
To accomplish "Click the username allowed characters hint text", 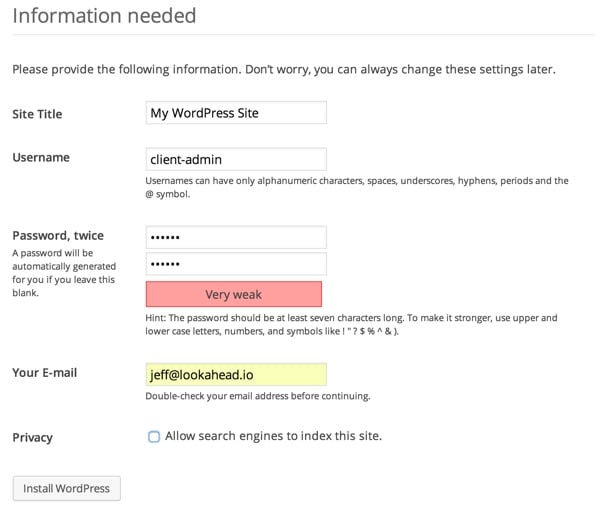I will click(x=356, y=187).
